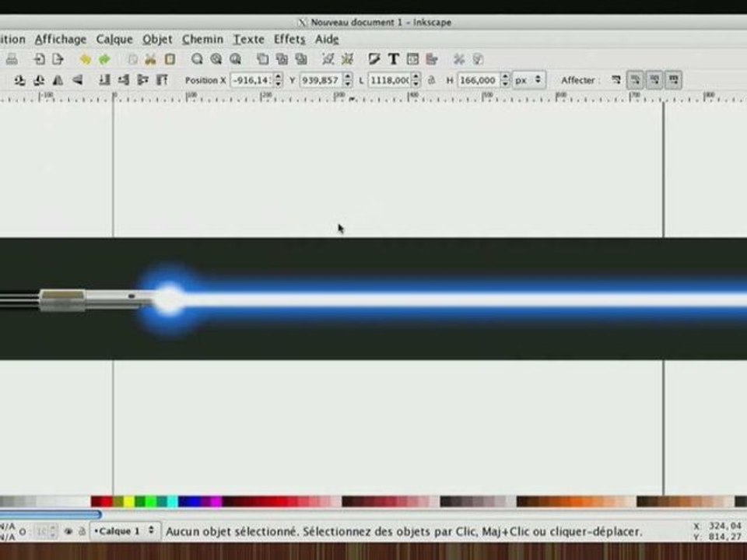Rotate selection 90° clockwise
The image size is (747, 560).
[x=39, y=80]
